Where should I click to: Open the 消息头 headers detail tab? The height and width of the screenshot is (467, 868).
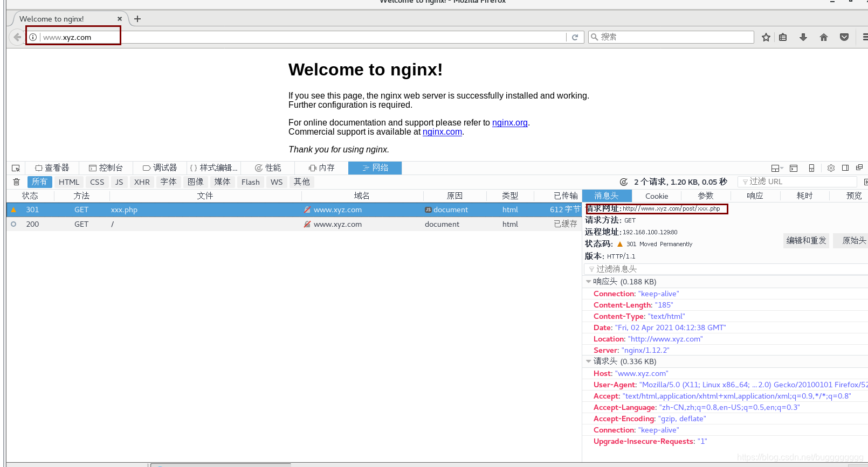coord(607,196)
